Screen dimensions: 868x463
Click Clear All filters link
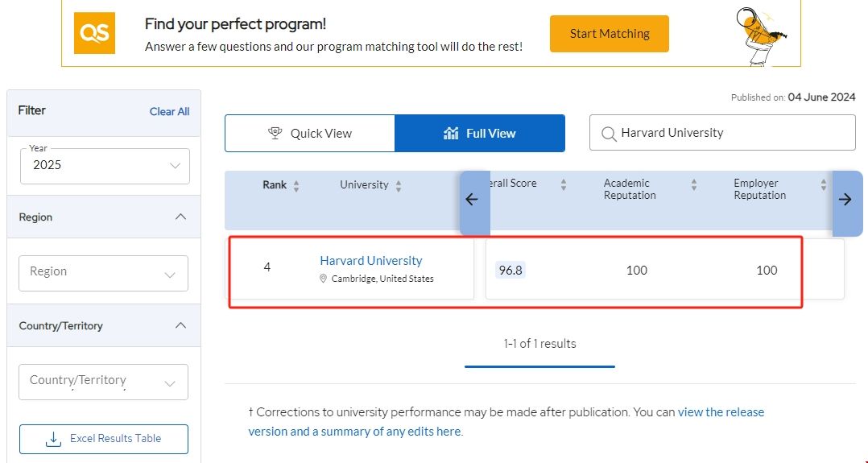point(169,112)
